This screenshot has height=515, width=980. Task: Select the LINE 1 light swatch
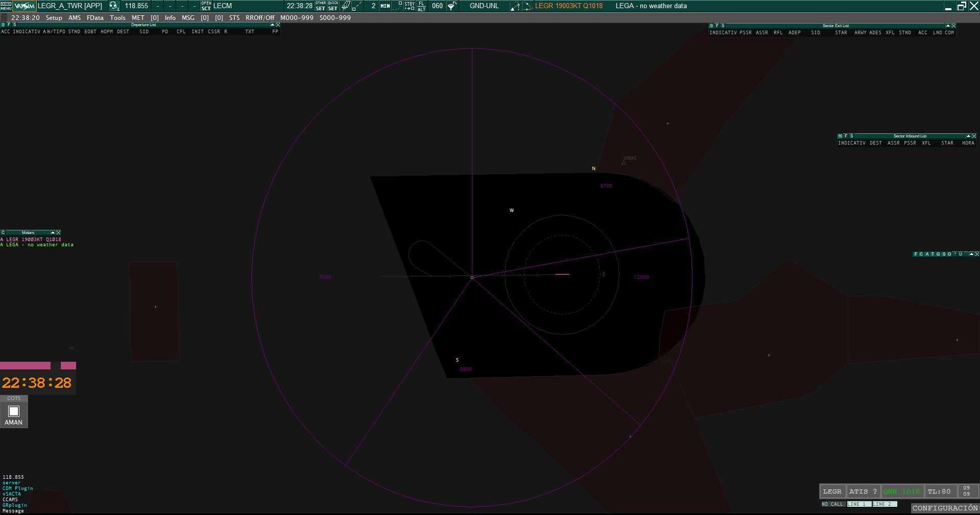coord(859,504)
